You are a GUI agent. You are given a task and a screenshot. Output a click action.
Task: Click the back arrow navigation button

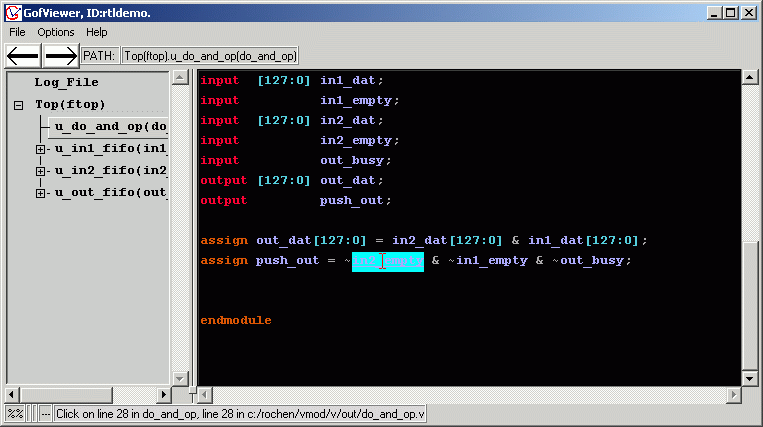coord(23,56)
